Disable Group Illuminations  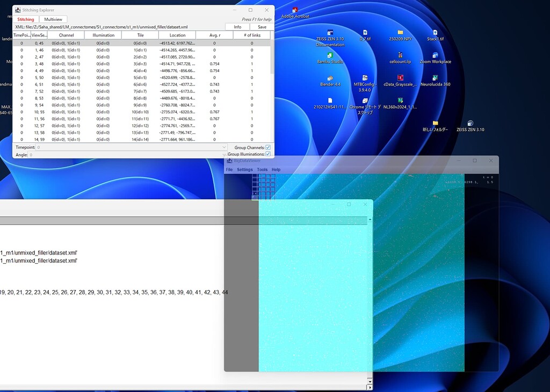coord(267,153)
